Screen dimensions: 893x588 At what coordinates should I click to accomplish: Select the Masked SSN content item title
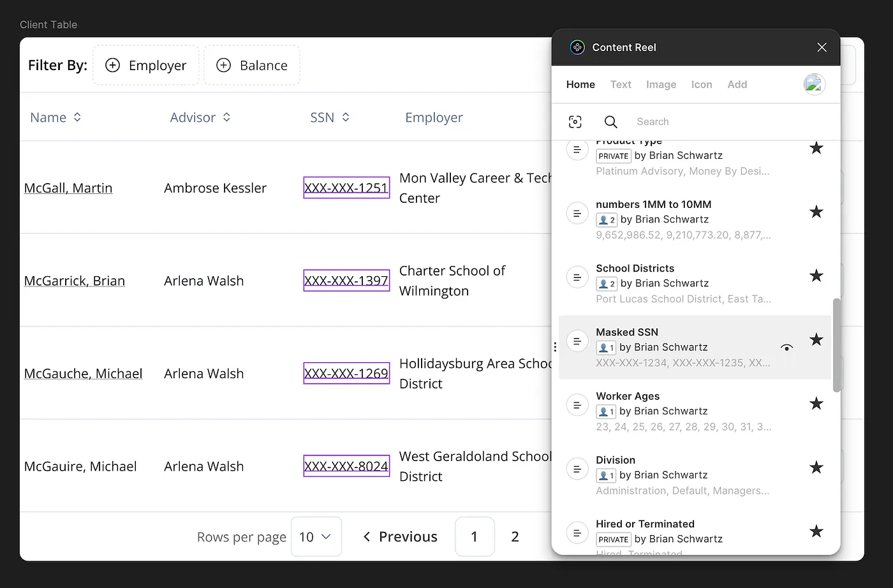click(627, 332)
